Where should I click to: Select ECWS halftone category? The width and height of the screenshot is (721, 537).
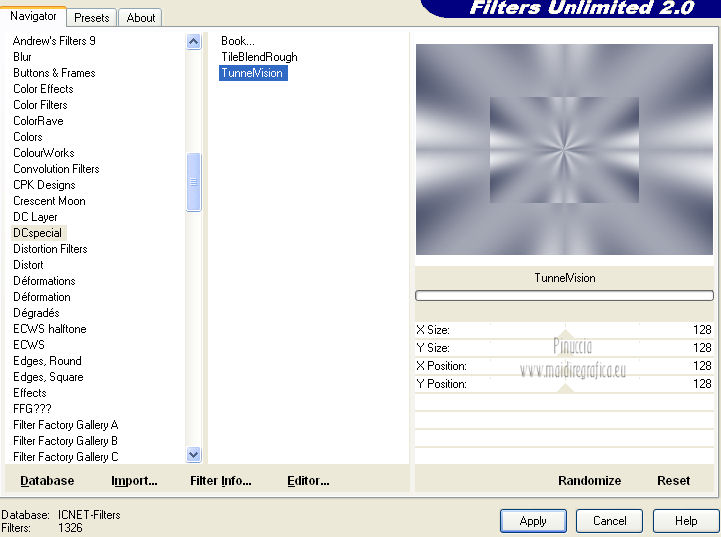pyautogui.click(x=50, y=329)
